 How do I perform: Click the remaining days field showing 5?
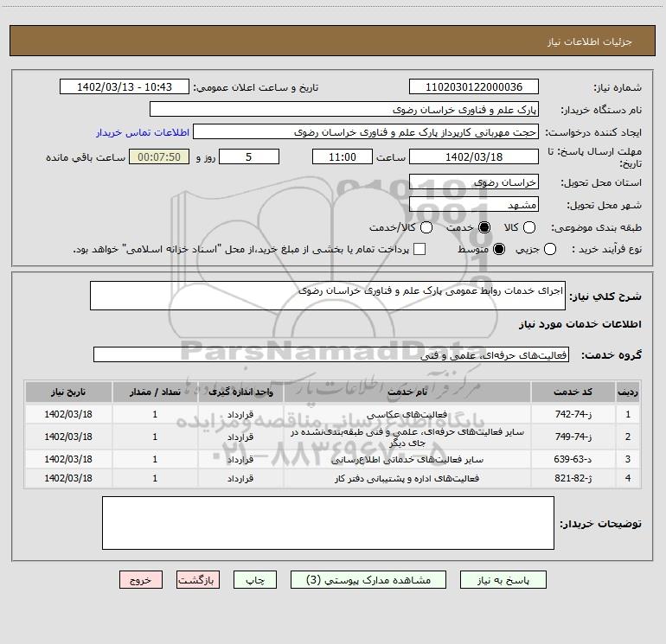249,156
